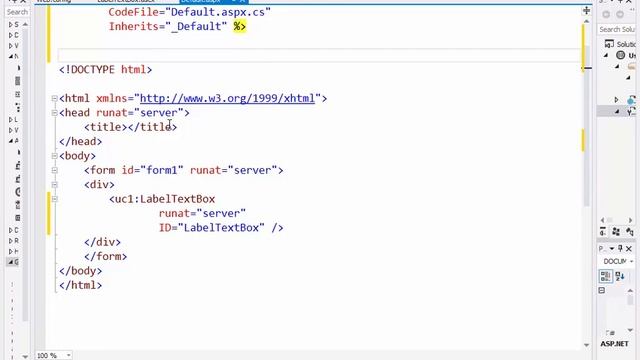Click the ID="LabelTextBox" attribute text
This screenshot has width=640, height=360.
click(211, 228)
